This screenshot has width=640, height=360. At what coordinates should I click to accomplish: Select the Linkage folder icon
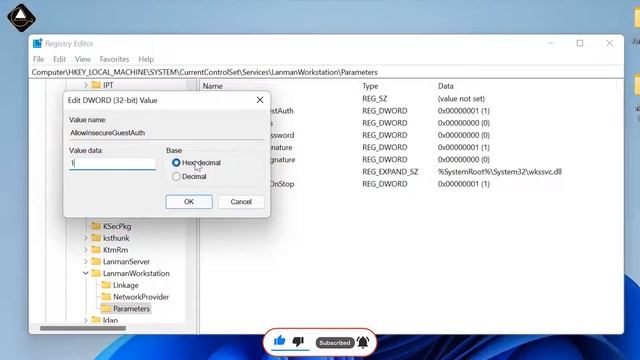point(106,285)
